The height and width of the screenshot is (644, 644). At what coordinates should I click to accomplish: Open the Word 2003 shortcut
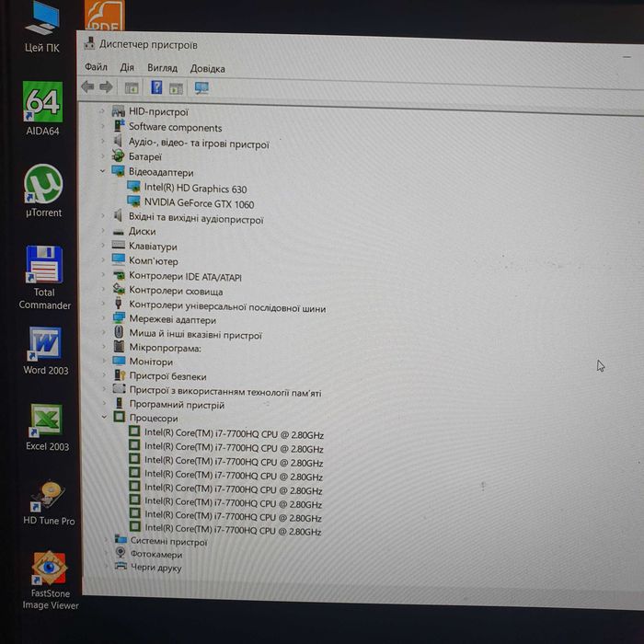46,351
